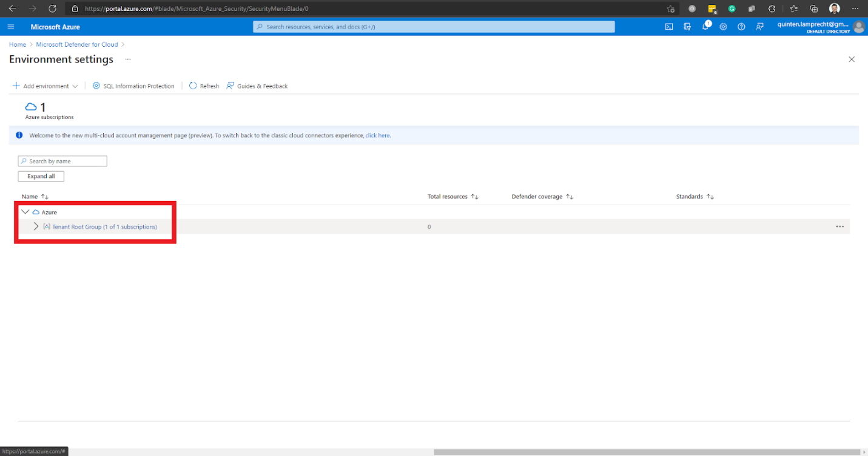Click the grey stacked-pages extension icon

[752, 9]
